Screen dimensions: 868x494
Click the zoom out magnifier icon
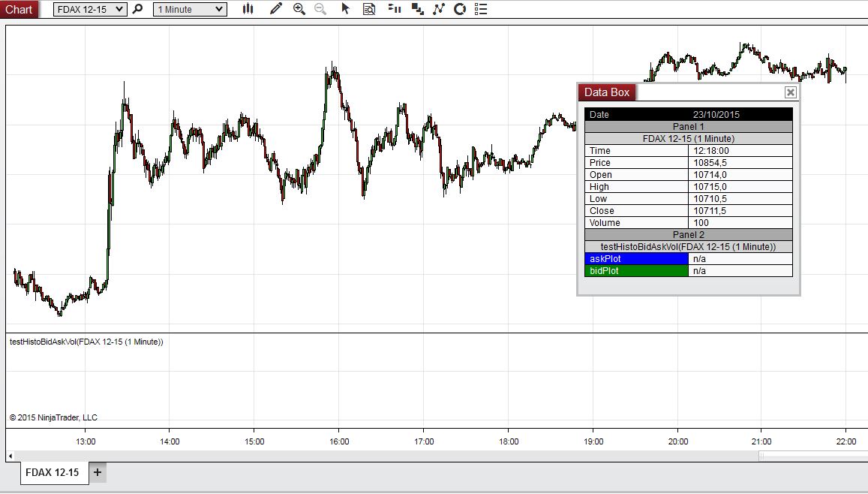pos(320,9)
